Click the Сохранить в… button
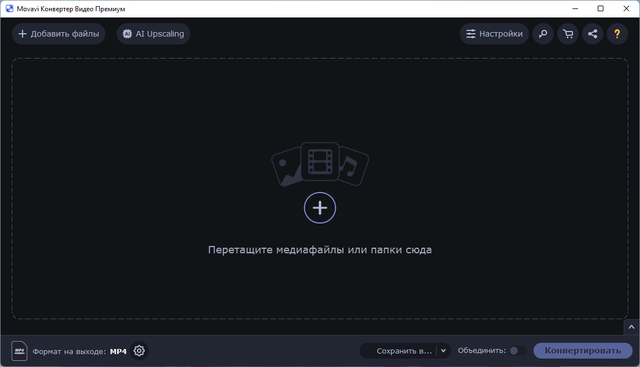 (398, 351)
